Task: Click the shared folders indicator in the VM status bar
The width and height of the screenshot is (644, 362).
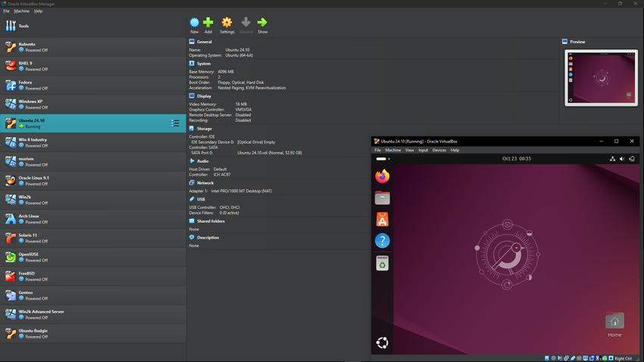Action: [x=579, y=358]
